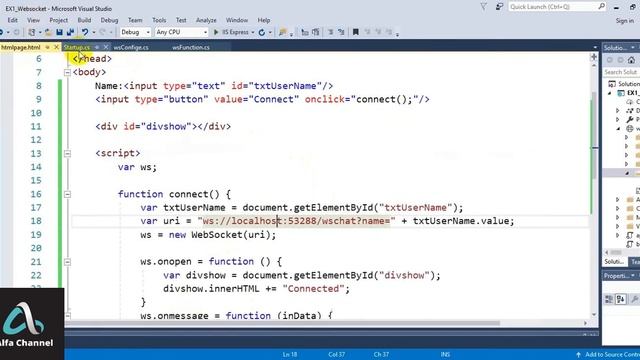Click the Redo icon
Screen dimensions: 640x360
point(103,32)
